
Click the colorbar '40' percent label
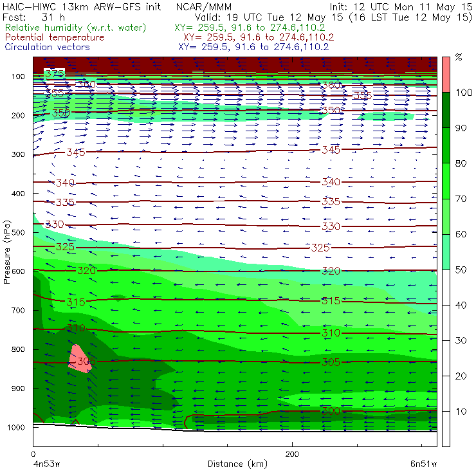tap(461, 305)
